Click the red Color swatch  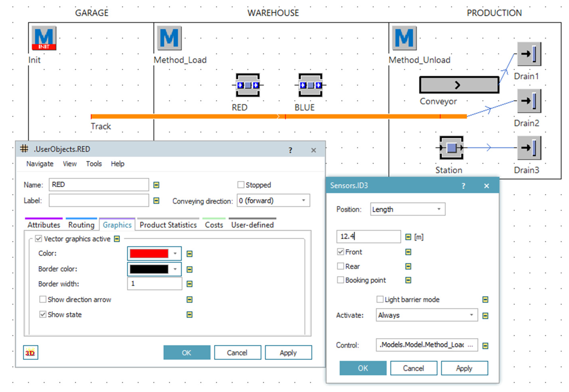pos(149,253)
